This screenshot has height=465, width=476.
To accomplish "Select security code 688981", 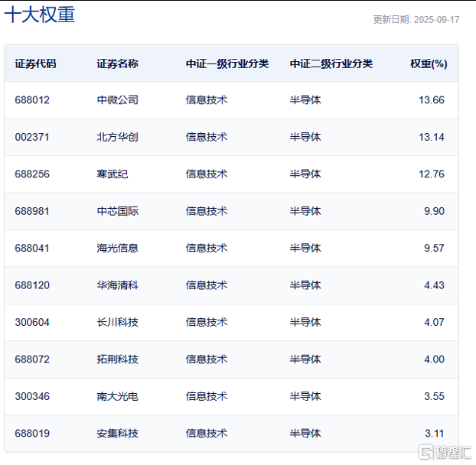I will click(32, 211).
